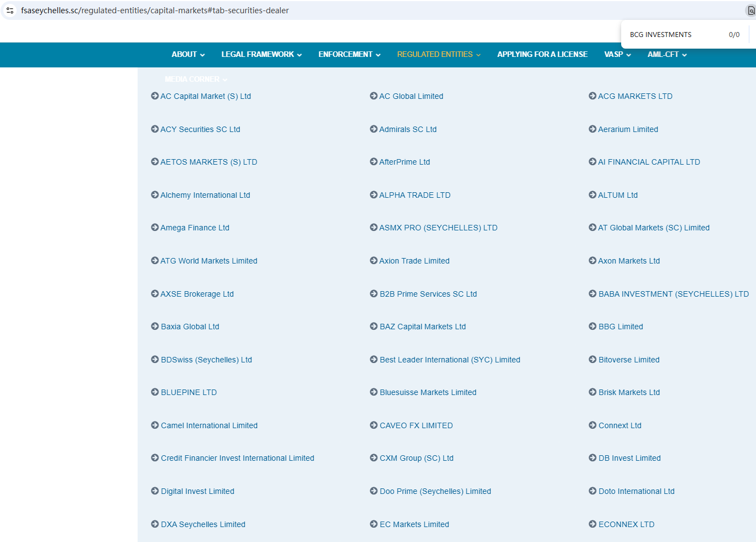Click arrow icon beside CAVEO FX LIMITED
Image resolution: width=756 pixels, height=542 pixels.
374,425
